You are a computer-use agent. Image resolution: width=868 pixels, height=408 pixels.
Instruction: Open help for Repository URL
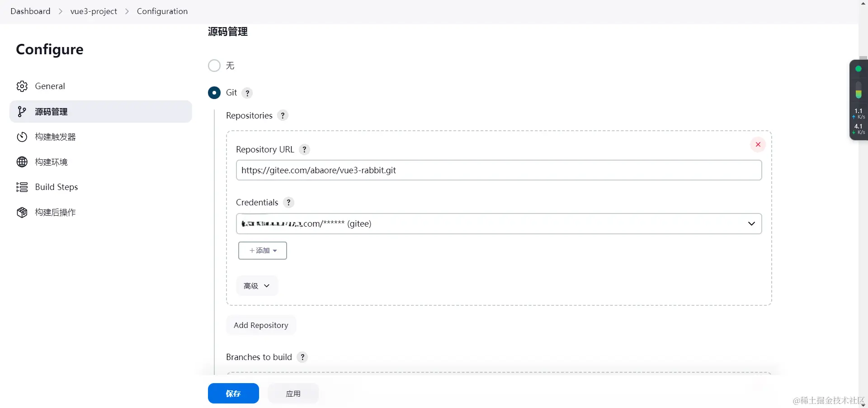(x=305, y=150)
